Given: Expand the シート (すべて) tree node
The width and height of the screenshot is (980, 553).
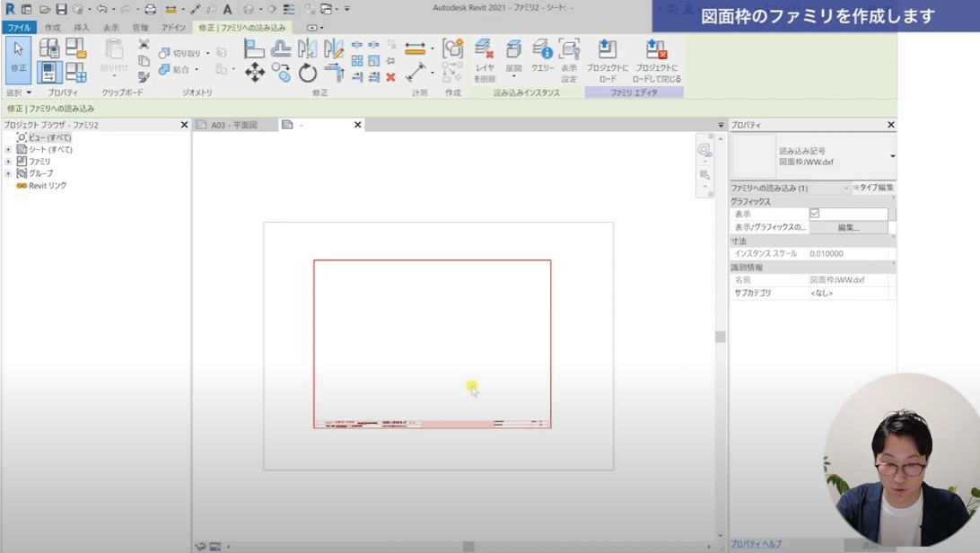Looking at the screenshot, I should coord(9,150).
